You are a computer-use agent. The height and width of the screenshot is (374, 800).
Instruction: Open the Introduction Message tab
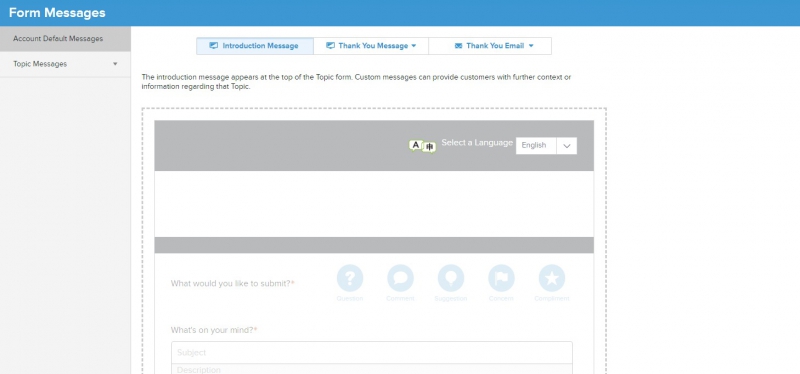click(255, 46)
